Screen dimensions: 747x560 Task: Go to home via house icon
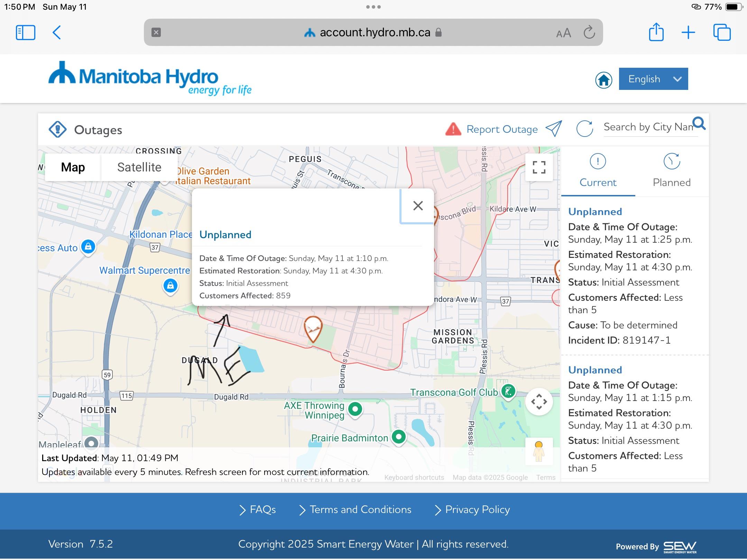(x=603, y=80)
